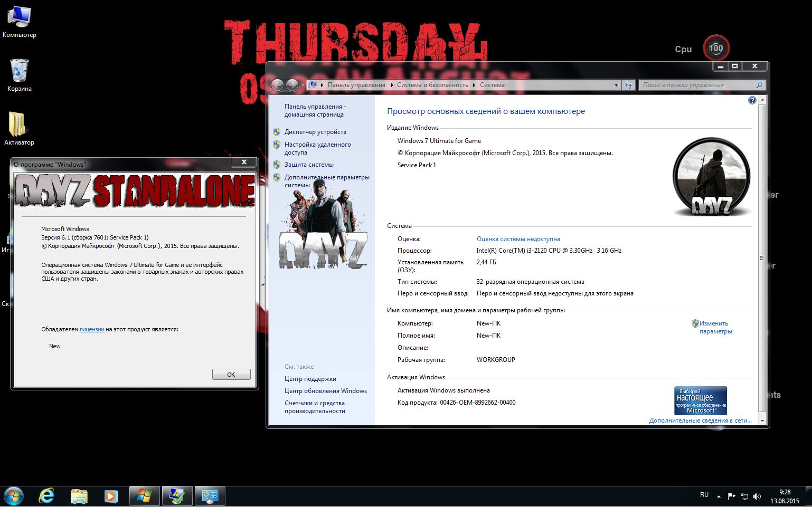Click the 2,44 ГБ memory value
Image resolution: width=812 pixels, height=507 pixels.
(486, 262)
